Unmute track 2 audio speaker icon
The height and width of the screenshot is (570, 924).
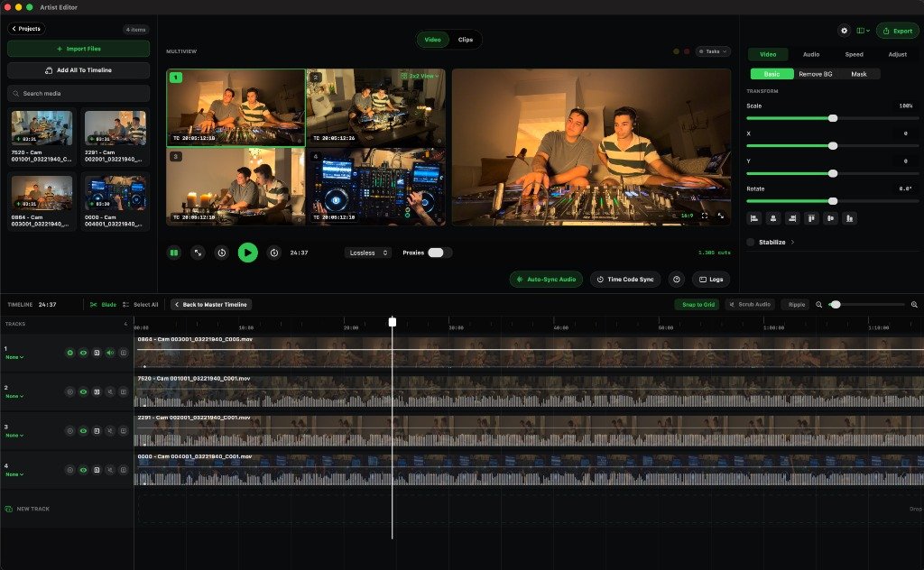[x=110, y=391]
